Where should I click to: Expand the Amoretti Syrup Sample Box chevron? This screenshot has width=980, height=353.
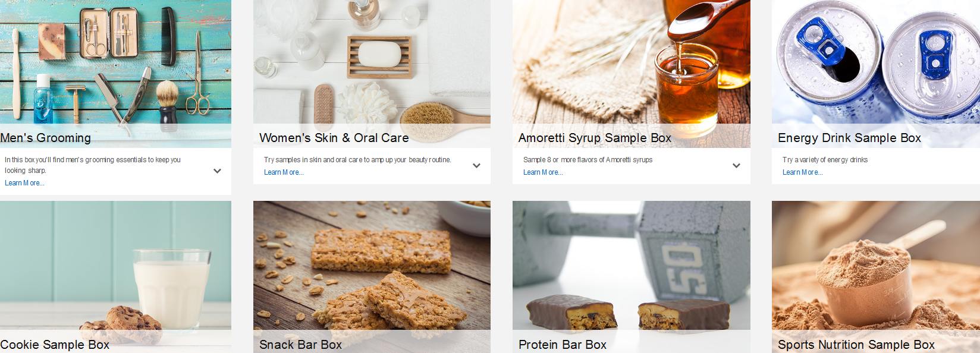(736, 166)
